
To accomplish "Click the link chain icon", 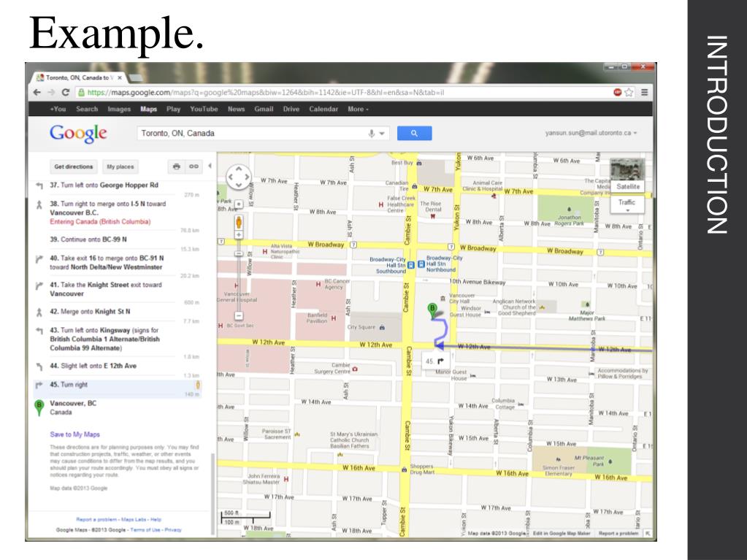I will point(194,166).
